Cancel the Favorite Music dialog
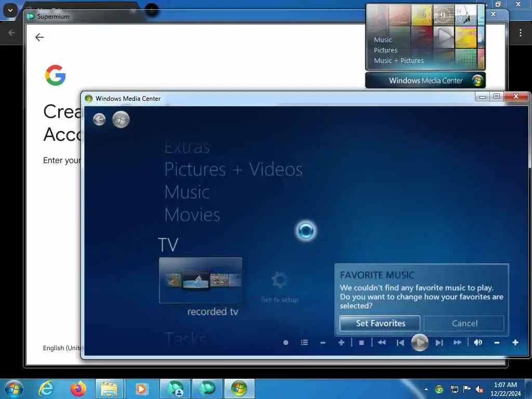 tap(464, 323)
